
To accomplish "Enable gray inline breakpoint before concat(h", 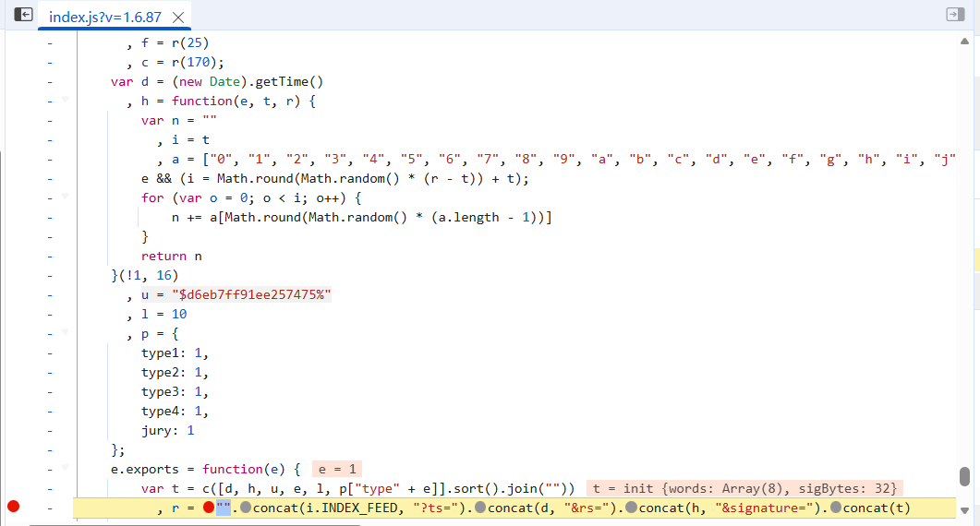I will 631,508.
